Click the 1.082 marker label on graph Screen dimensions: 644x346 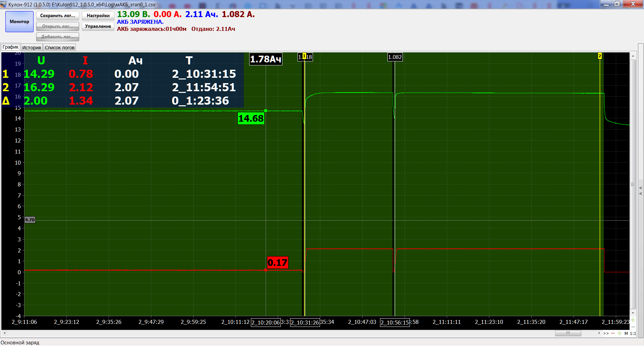(395, 57)
